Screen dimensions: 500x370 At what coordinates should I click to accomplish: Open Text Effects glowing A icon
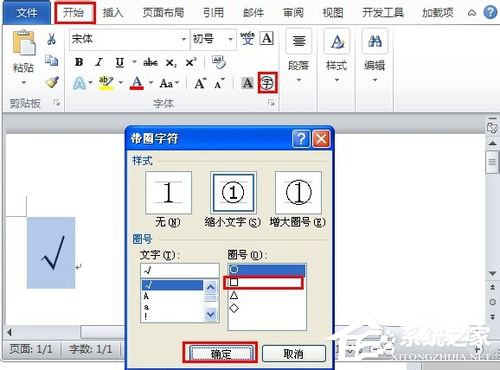(x=79, y=83)
